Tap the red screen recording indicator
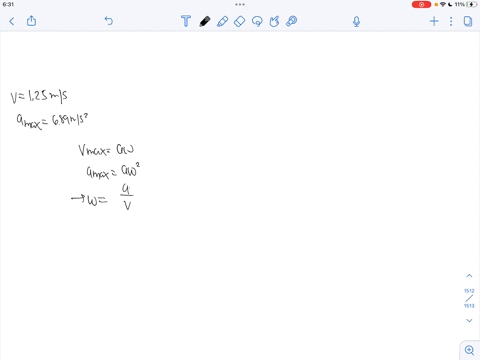This screenshot has width=480, height=360. (x=421, y=5)
